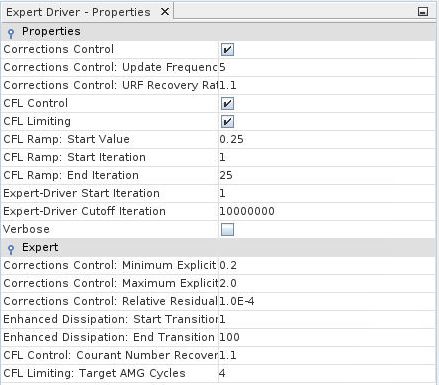Screen dimensions: 439x385
Task: Select the CFL Limiting label
Action: click(x=37, y=121)
